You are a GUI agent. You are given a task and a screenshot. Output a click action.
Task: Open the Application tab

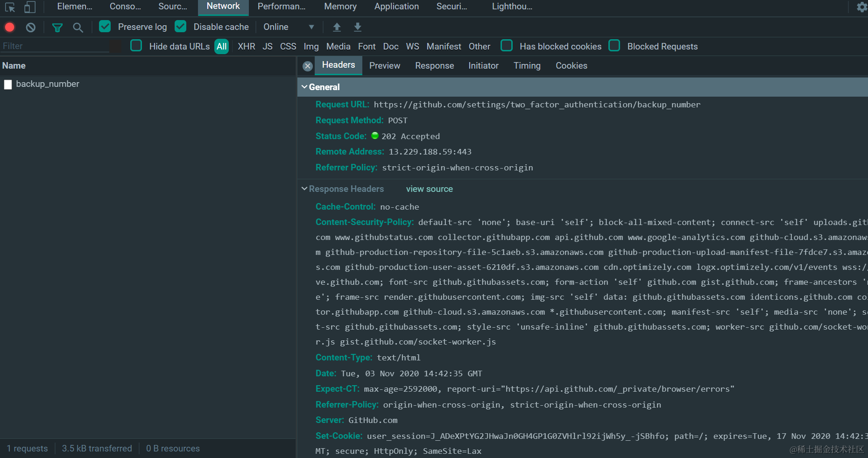coord(396,7)
